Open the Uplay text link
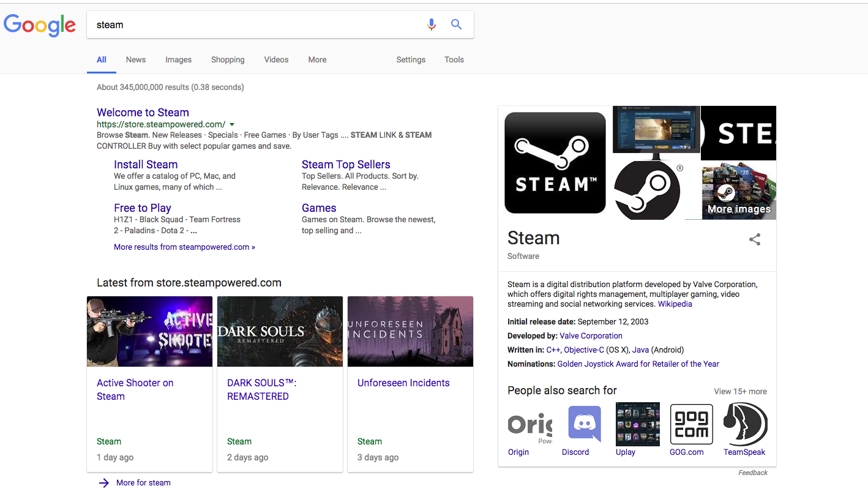The width and height of the screenshot is (868, 502). click(626, 452)
